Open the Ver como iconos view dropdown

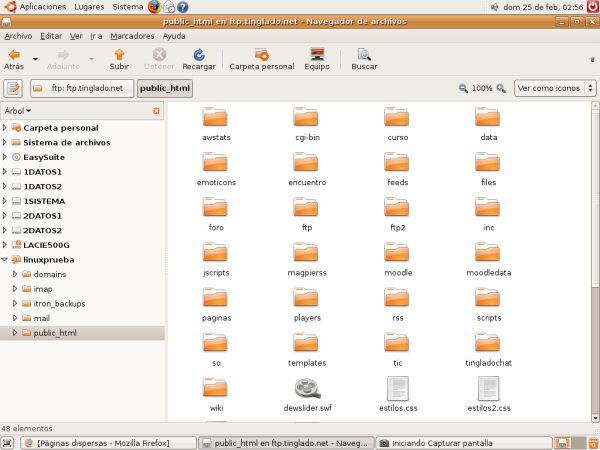point(555,88)
